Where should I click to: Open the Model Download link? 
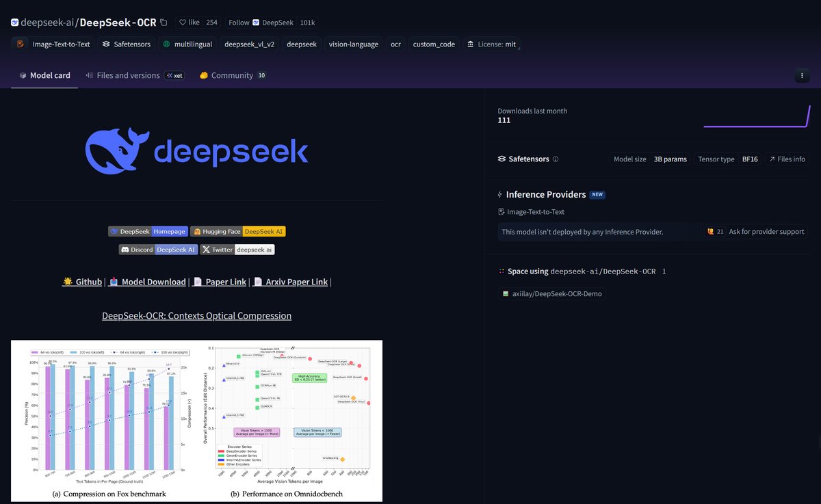147,282
